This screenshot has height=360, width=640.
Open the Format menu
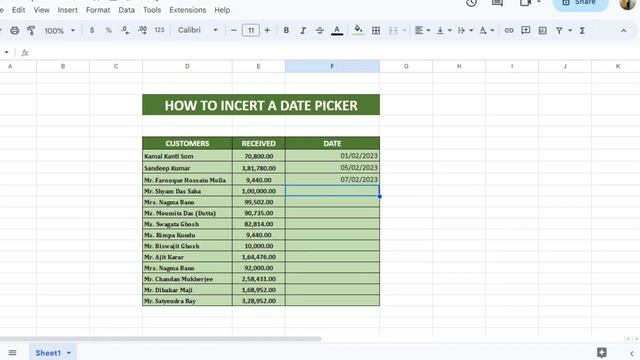point(98,10)
